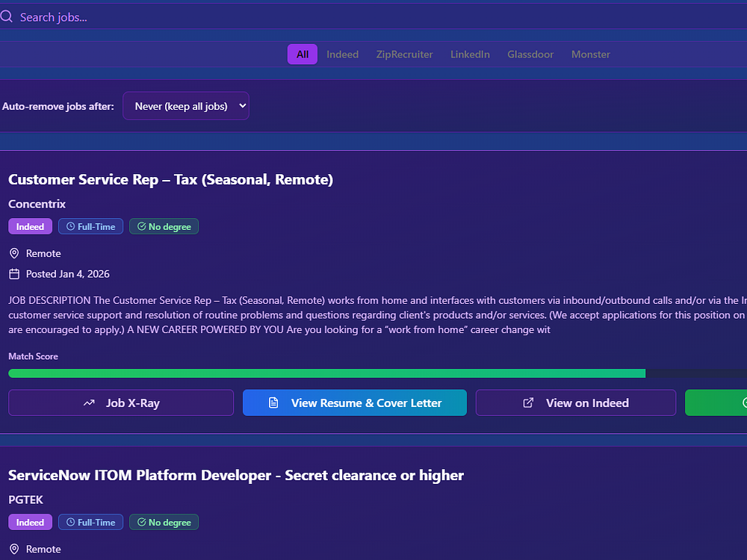Click No degree badge on PGTEK job
Viewport: 747px width, 560px height.
coord(164,523)
